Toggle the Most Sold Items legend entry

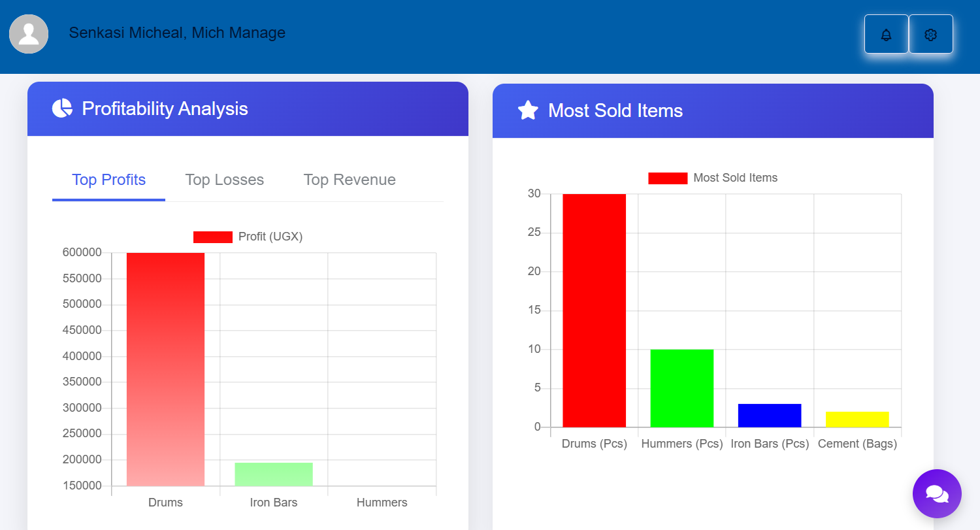(x=735, y=177)
